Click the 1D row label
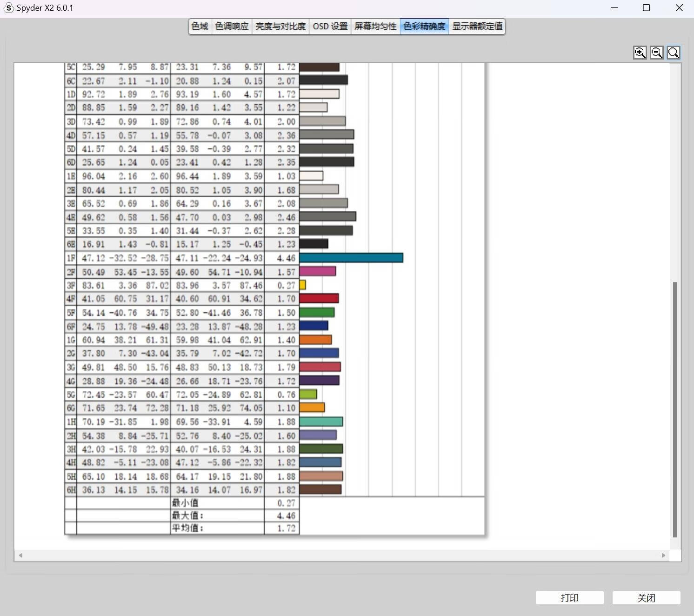694x616 pixels. point(71,94)
